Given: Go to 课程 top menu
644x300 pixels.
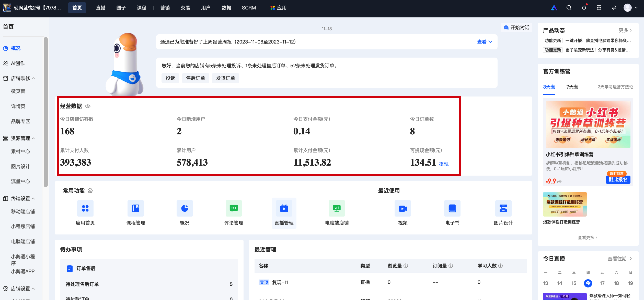Looking at the screenshot, I should tap(142, 8).
